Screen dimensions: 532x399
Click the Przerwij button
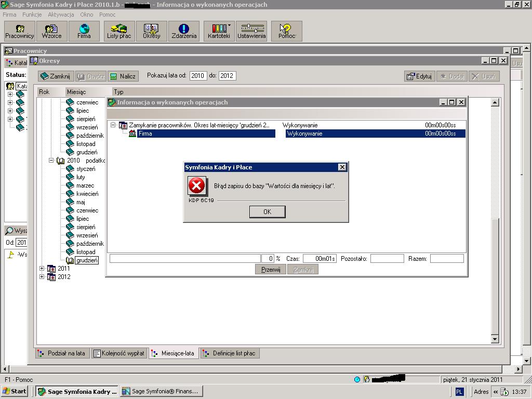pos(271,270)
